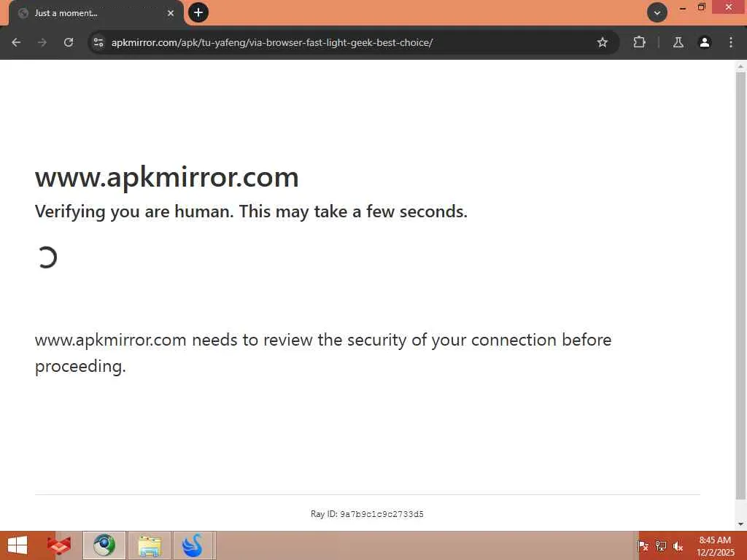Go back to the previous page
Viewport: 747px width, 560px height.
(x=16, y=42)
